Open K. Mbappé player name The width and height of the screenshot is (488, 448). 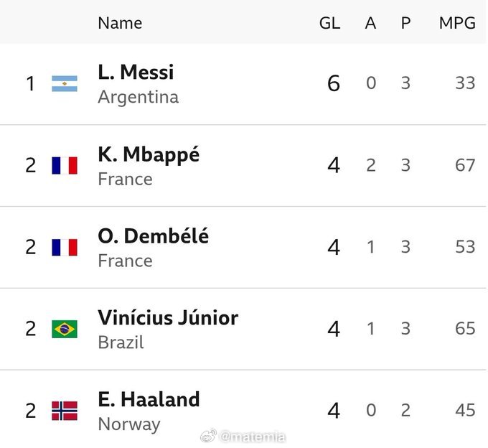[149, 154]
